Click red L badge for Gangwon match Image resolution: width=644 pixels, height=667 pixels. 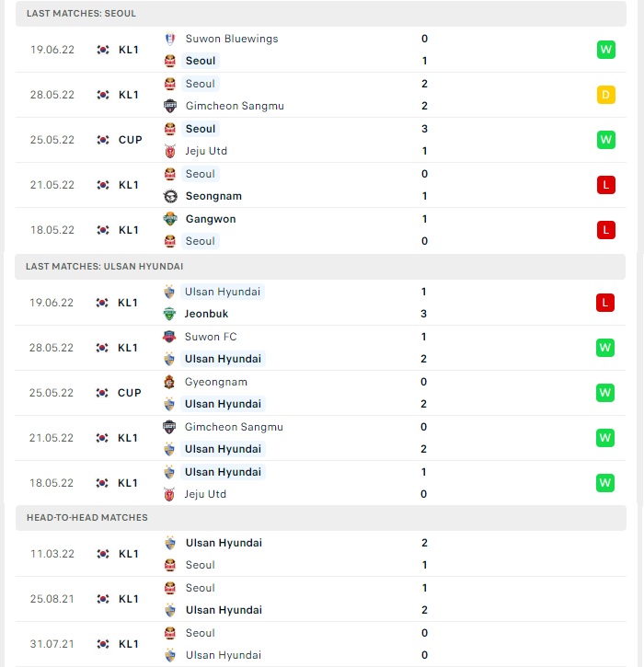click(605, 230)
